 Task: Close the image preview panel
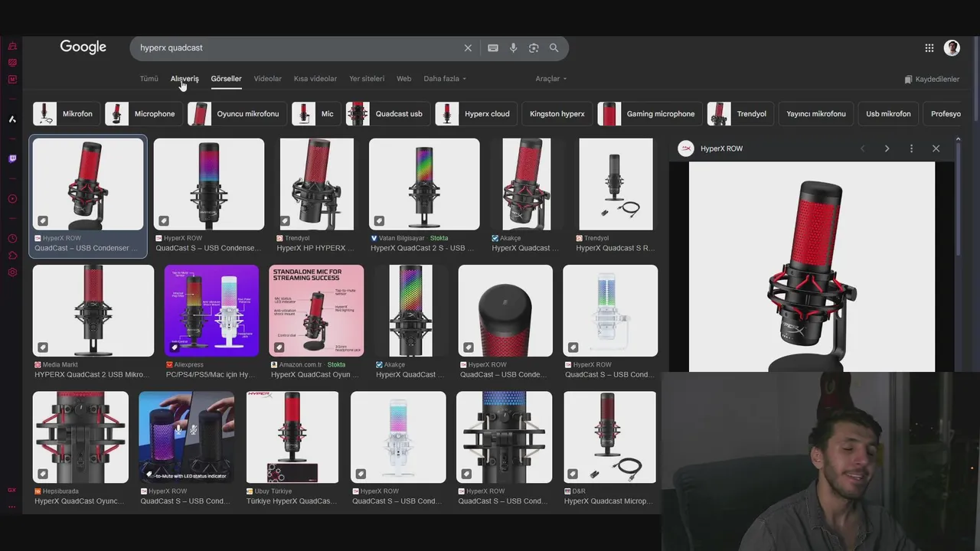tap(936, 148)
